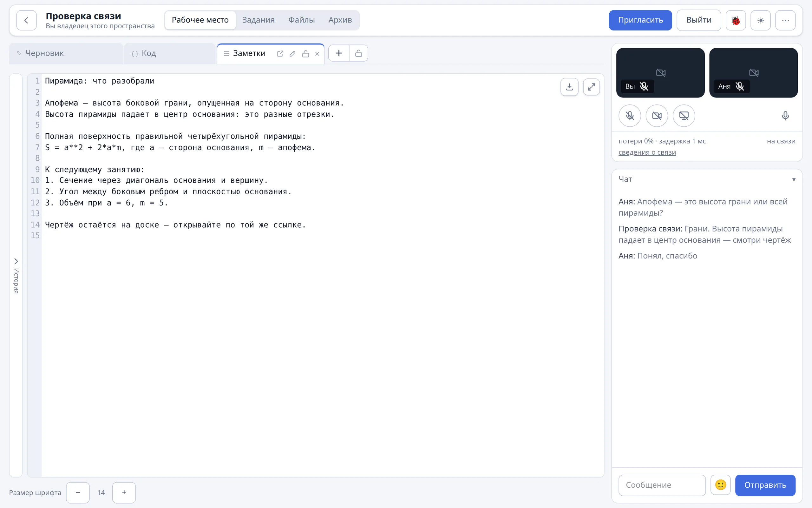
Task: Click the text 'на связи' status
Action: 781,141
